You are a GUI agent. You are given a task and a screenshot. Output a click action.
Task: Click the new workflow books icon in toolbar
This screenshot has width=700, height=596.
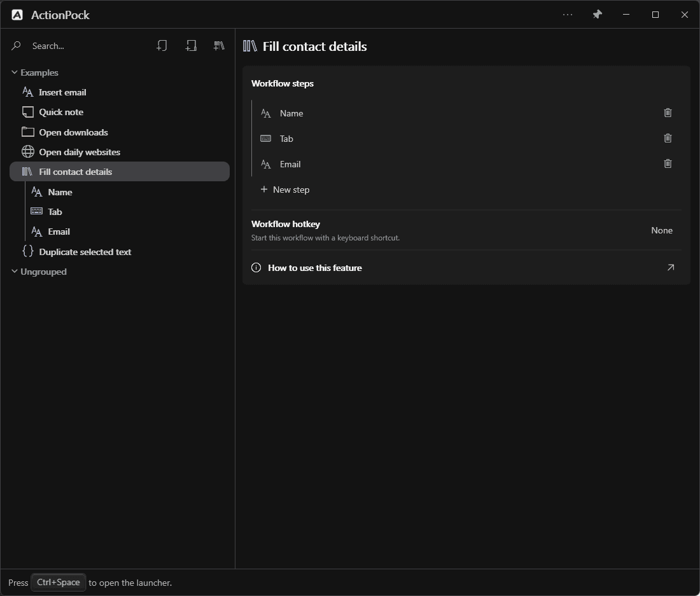point(219,46)
